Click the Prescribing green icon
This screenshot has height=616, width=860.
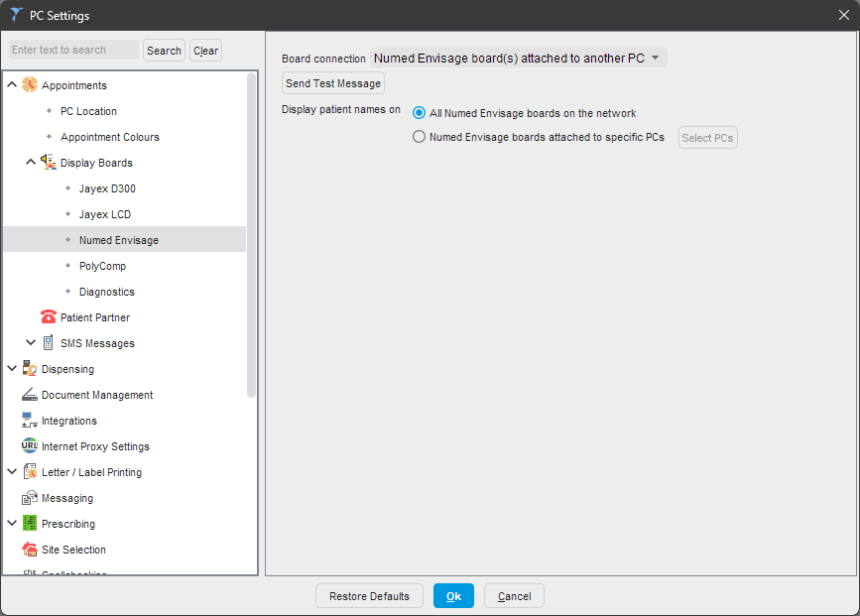(x=30, y=524)
